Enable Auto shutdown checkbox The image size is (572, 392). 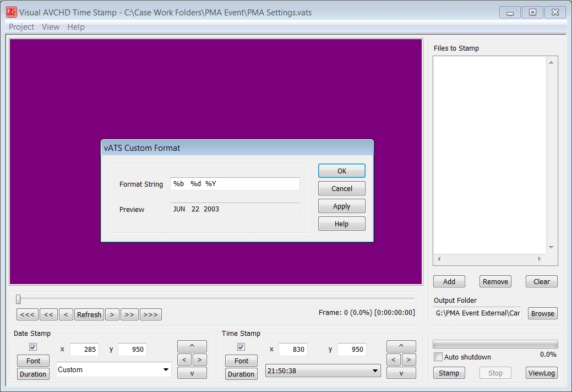(438, 357)
